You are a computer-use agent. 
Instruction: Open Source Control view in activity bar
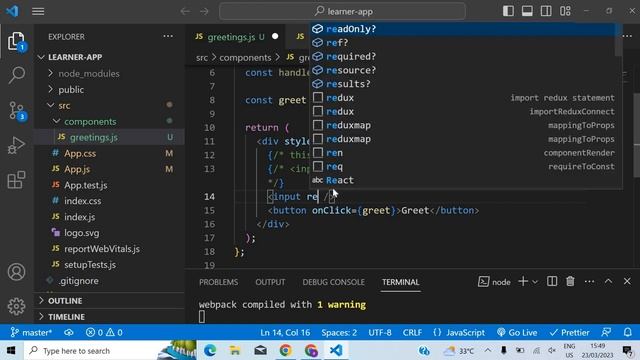click(16, 111)
